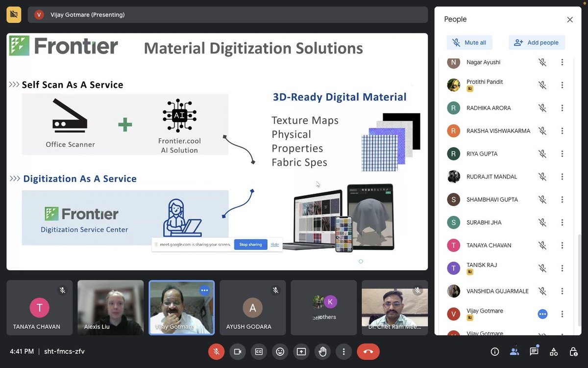Close the People panel
Screen dimensions: 588x368
(570, 20)
